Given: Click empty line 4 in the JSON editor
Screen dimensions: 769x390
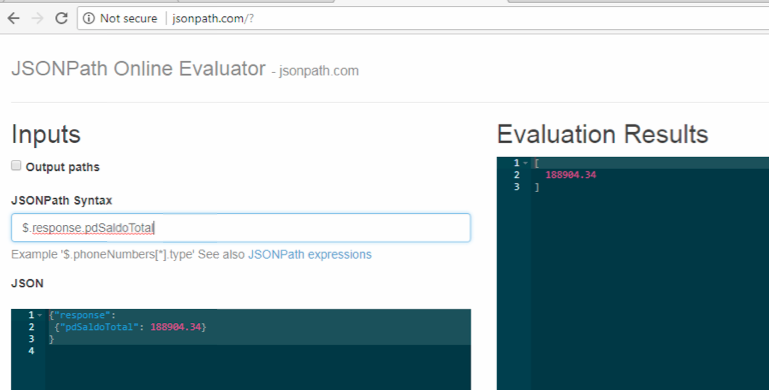Looking at the screenshot, I should (x=258, y=351).
